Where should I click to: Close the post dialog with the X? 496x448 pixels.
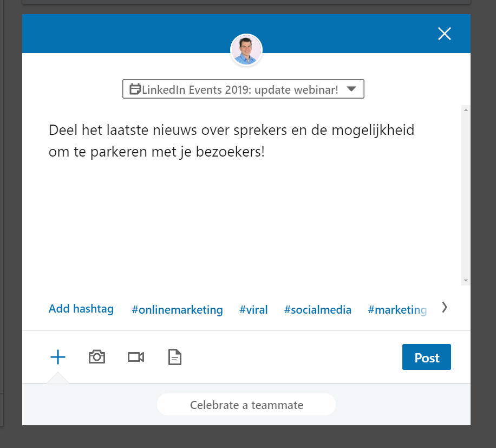click(x=445, y=34)
